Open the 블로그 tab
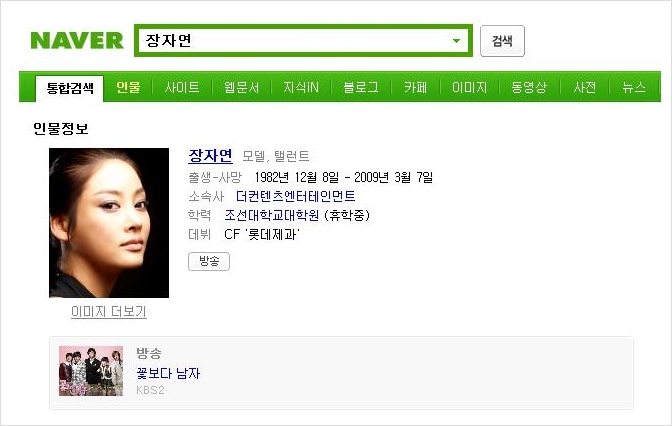Image resolution: width=672 pixels, height=426 pixels. pos(361,87)
